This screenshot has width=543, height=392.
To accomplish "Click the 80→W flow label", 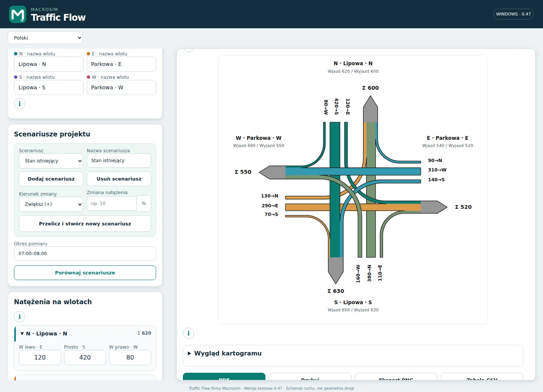I will pyautogui.click(x=326, y=107).
